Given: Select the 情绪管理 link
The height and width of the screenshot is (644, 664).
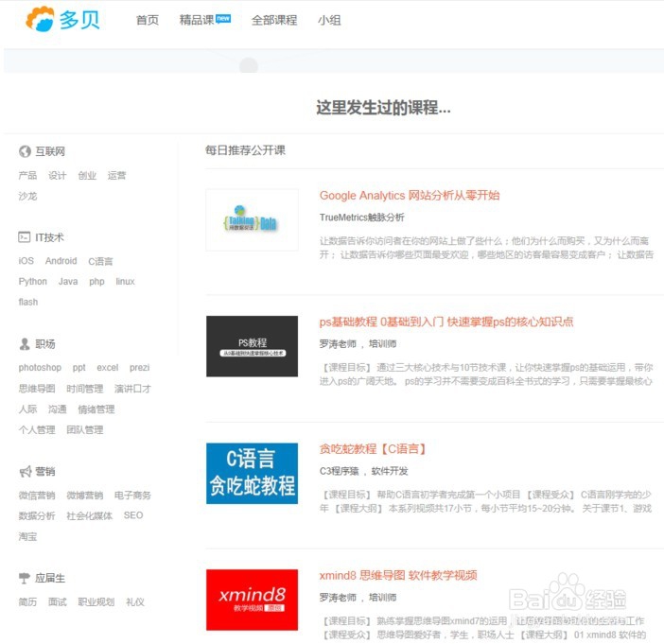Looking at the screenshot, I should (x=96, y=409).
